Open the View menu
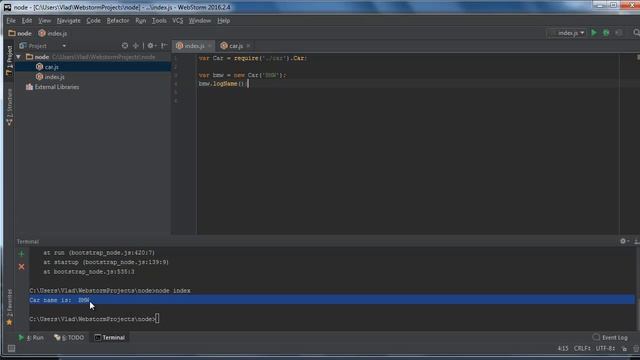Image resolution: width=640 pixels, height=360 pixels. (x=44, y=20)
